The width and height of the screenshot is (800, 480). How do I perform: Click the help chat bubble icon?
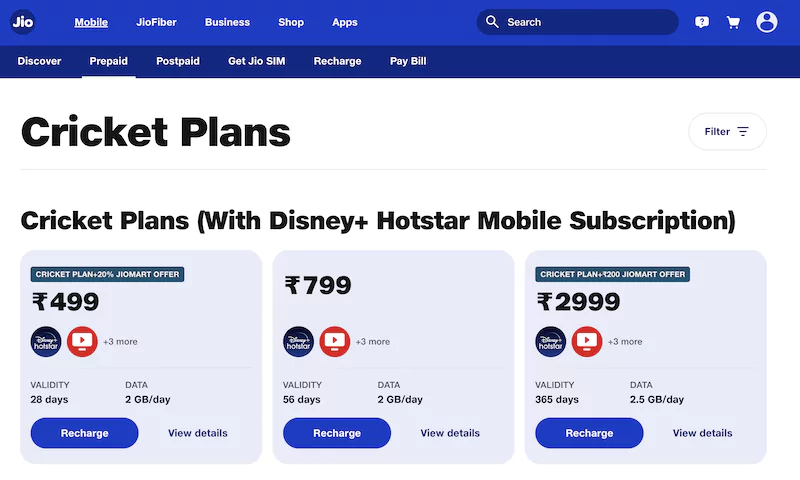coord(702,22)
